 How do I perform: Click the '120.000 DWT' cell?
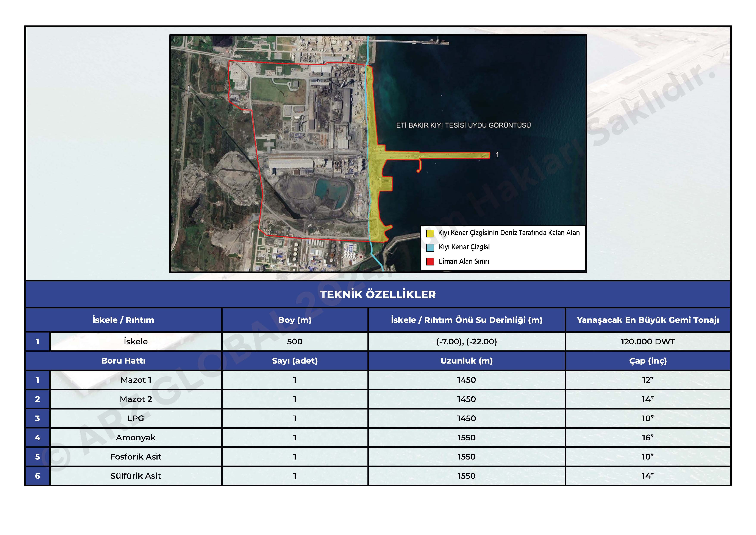click(648, 342)
